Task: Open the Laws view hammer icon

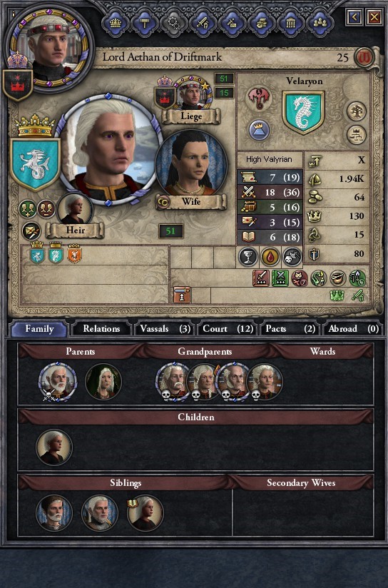Action: point(145,23)
